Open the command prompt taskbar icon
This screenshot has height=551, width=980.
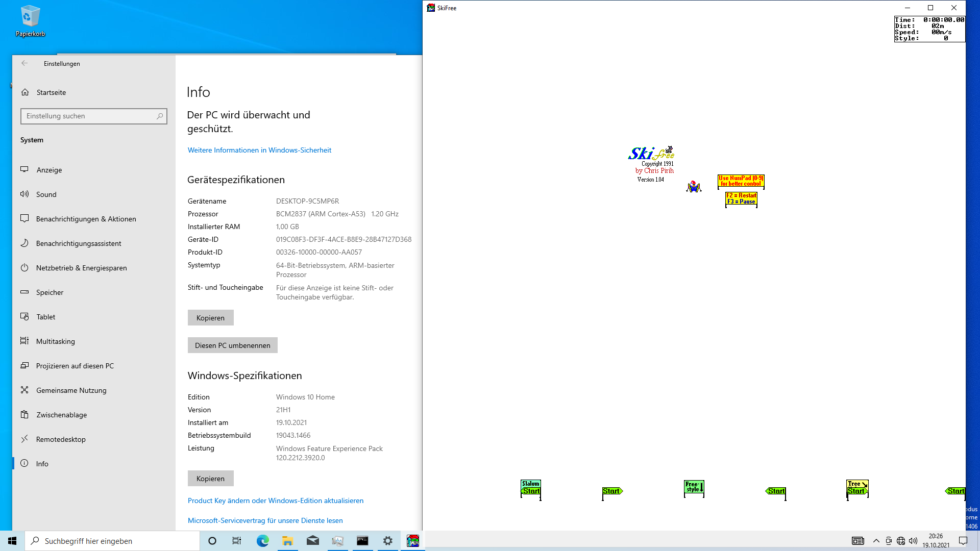pos(362,541)
